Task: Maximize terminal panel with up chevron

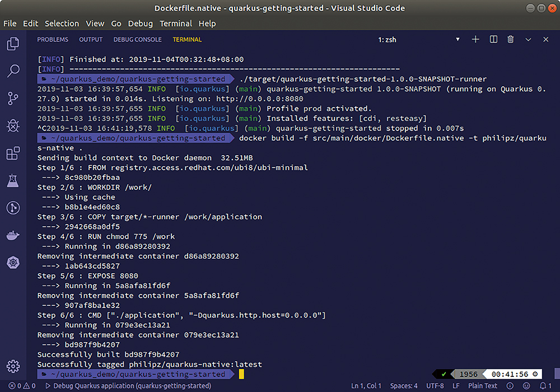Action: 528,40
